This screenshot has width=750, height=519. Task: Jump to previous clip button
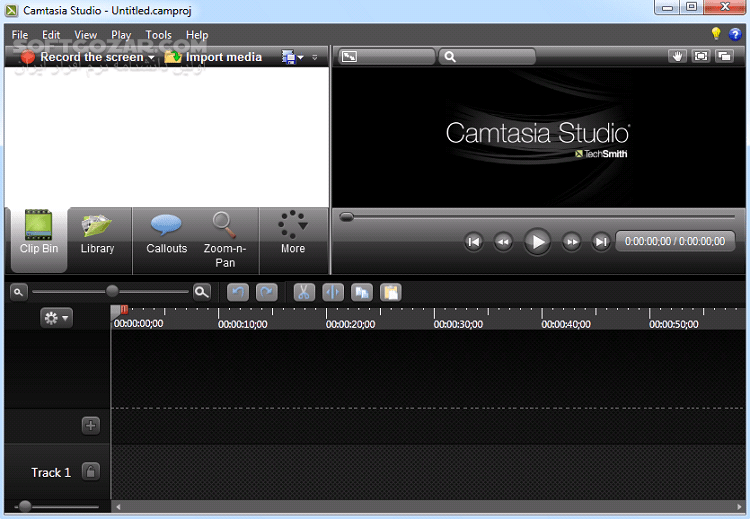pos(474,242)
